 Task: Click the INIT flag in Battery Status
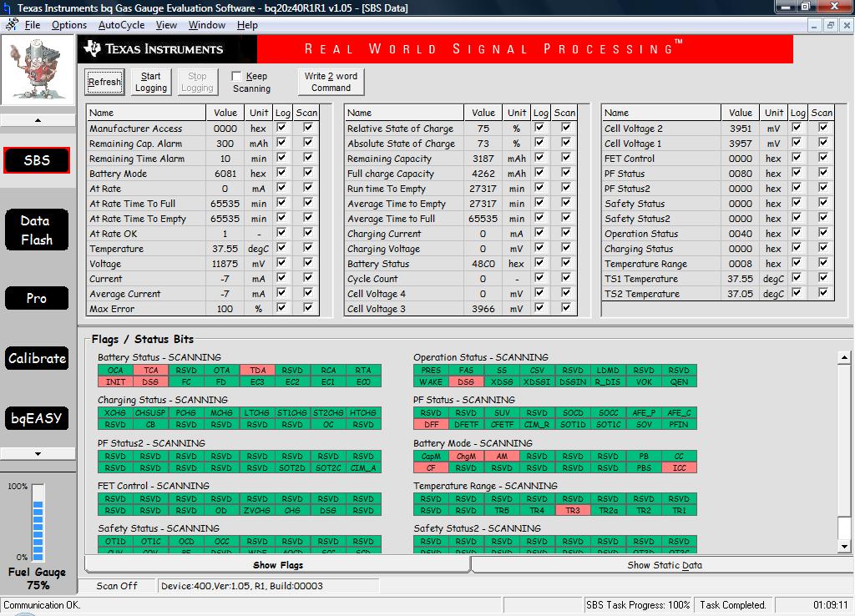[115, 382]
